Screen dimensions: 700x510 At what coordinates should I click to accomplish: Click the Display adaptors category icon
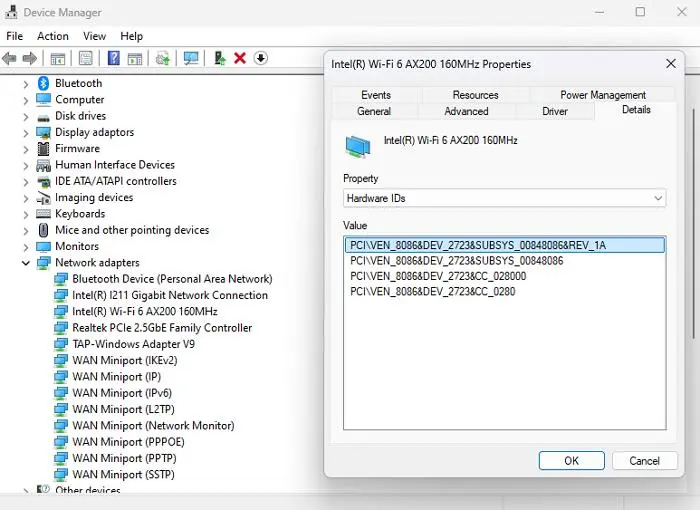click(43, 133)
